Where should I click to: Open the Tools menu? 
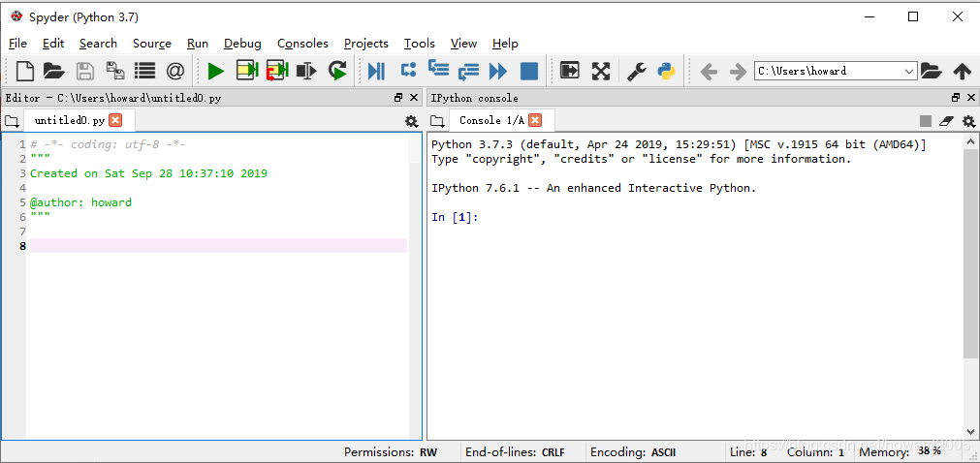coord(419,44)
